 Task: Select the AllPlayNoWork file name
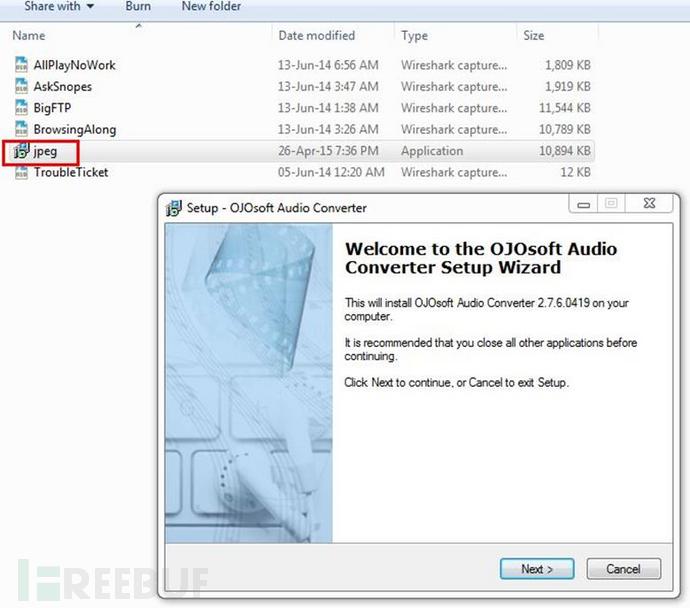click(74, 65)
